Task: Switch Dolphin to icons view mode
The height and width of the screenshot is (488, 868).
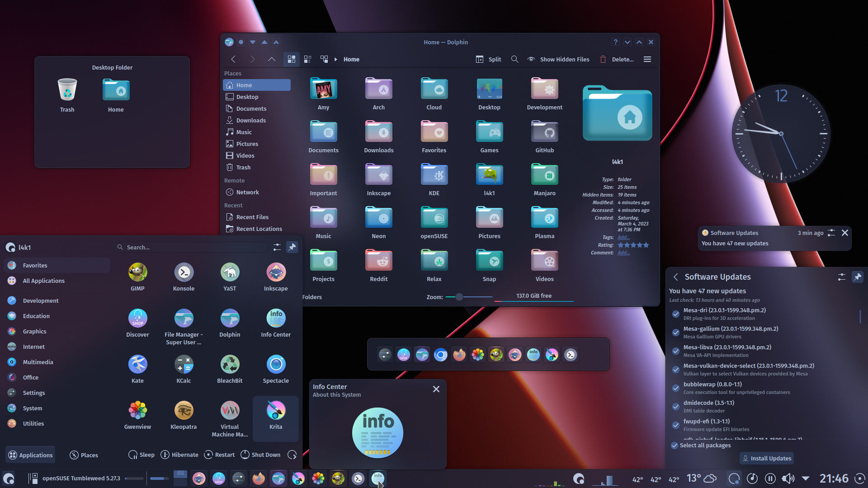Action: click(292, 59)
